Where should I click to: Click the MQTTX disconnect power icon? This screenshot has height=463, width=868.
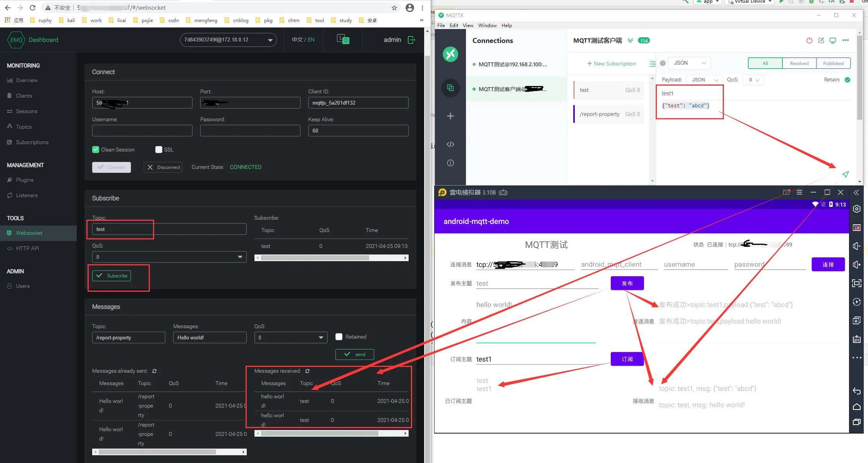(x=809, y=40)
